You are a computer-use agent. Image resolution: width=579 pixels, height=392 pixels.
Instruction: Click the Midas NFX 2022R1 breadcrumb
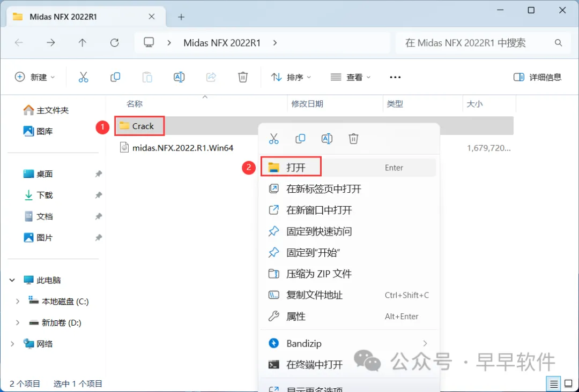[222, 43]
